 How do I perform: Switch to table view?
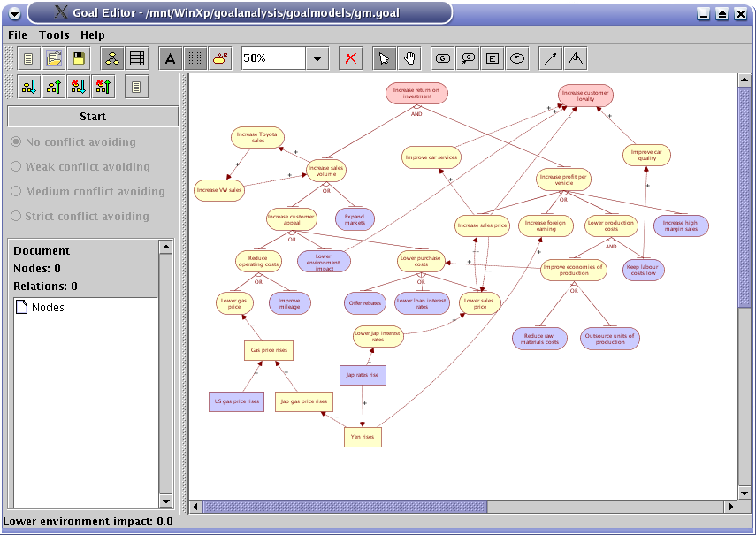pyautogui.click(x=137, y=58)
